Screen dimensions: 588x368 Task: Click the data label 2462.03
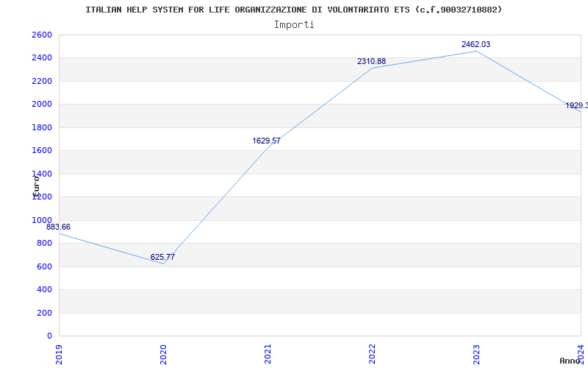tap(476, 44)
